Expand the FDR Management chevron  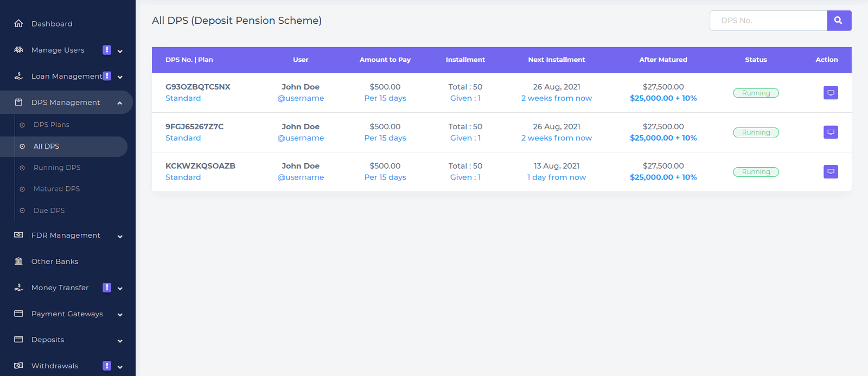coord(120,236)
